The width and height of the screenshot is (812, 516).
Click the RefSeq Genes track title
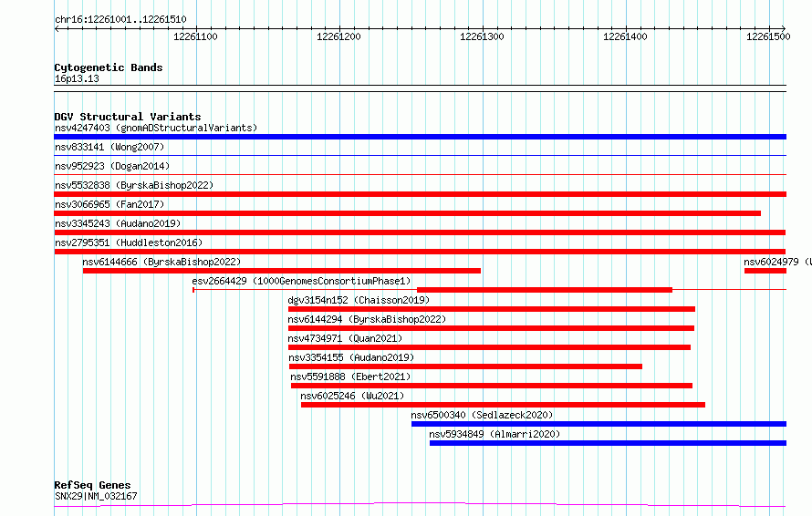pos(92,485)
